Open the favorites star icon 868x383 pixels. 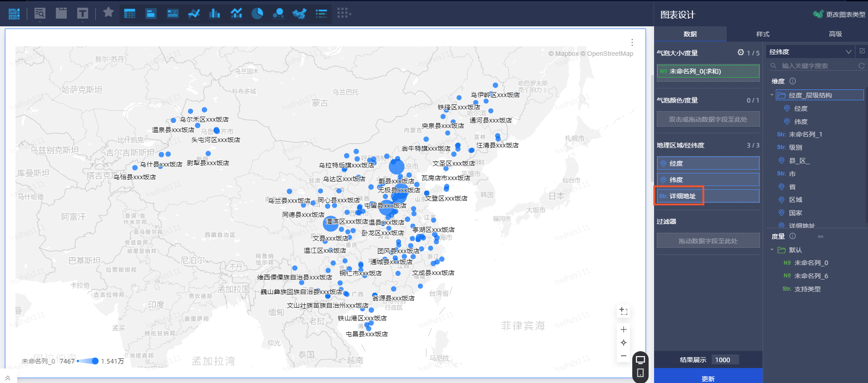(108, 12)
